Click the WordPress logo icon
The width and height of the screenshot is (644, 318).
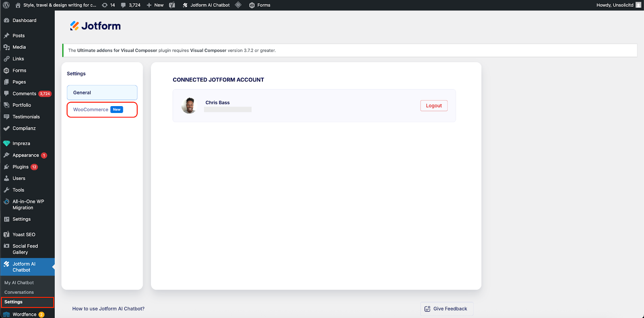pos(6,5)
